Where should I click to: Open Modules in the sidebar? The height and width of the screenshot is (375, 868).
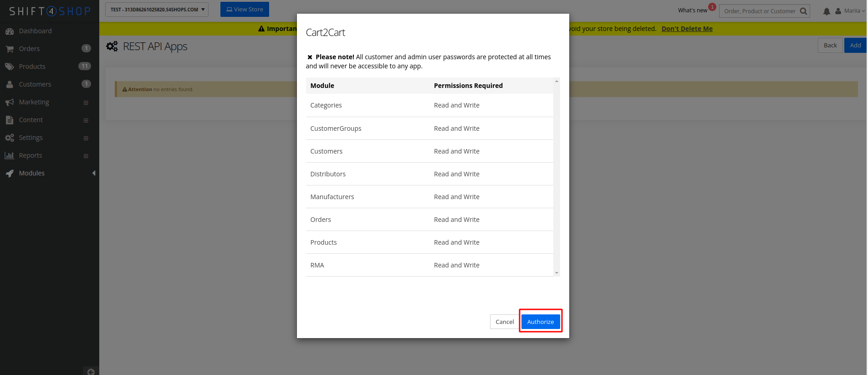(31, 173)
